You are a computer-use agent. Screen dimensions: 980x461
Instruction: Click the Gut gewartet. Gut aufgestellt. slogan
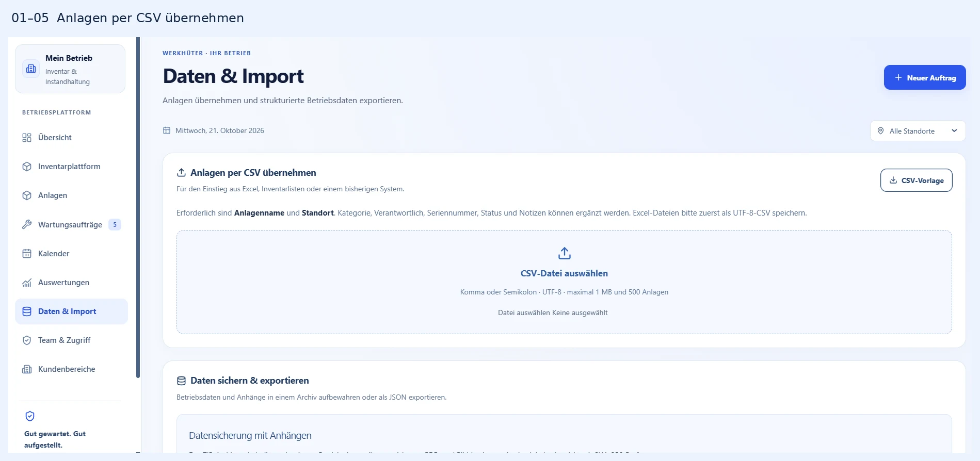point(55,439)
